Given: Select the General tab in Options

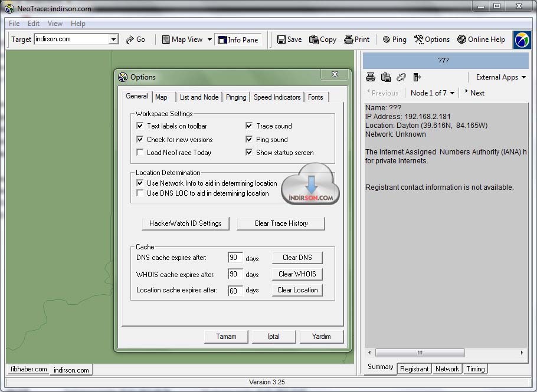Looking at the screenshot, I should (137, 96).
